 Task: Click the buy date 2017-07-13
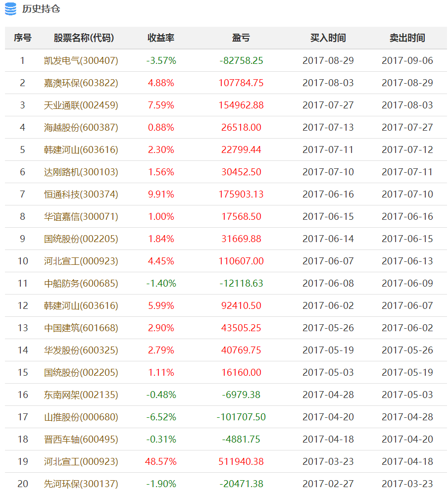coord(328,127)
